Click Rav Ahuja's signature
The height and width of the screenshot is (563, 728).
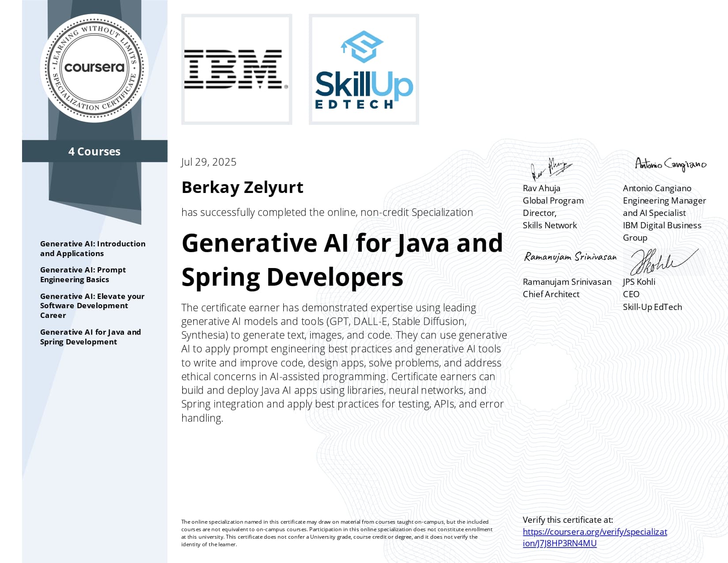click(551, 169)
